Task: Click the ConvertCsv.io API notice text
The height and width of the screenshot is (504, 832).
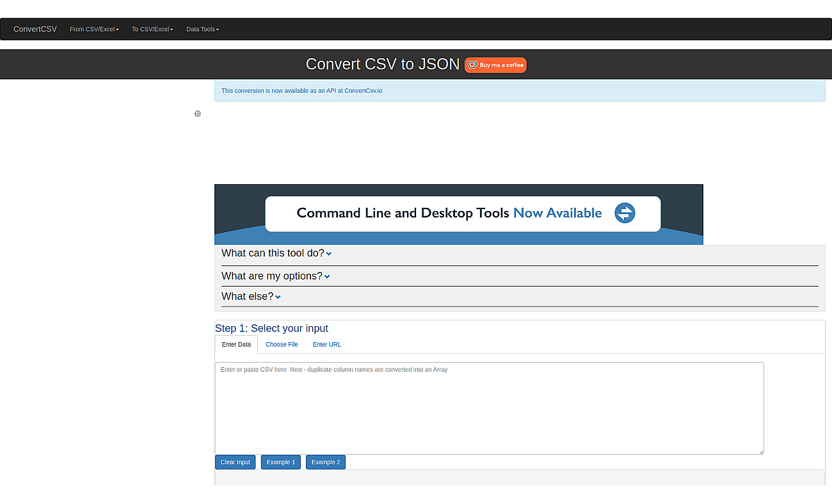Action: pos(301,91)
